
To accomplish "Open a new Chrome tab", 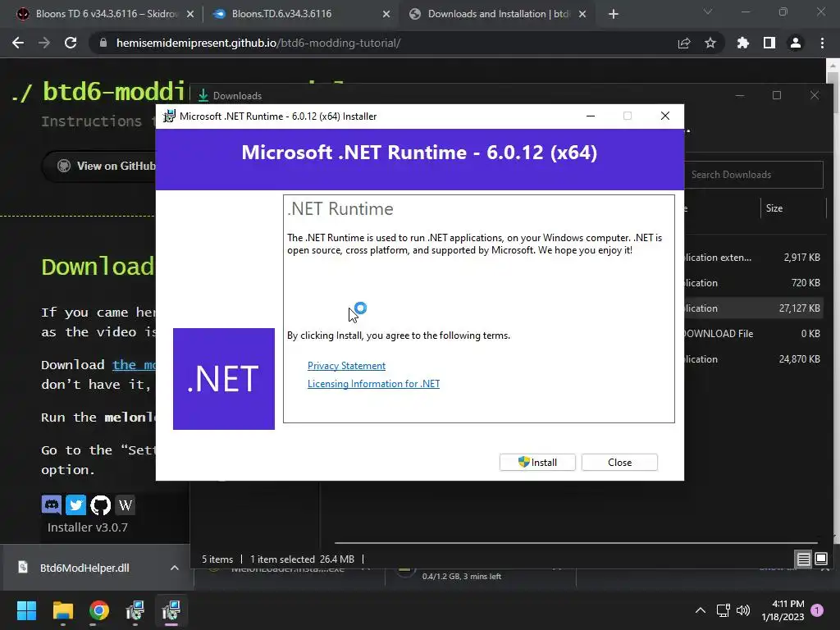I will pyautogui.click(x=614, y=14).
